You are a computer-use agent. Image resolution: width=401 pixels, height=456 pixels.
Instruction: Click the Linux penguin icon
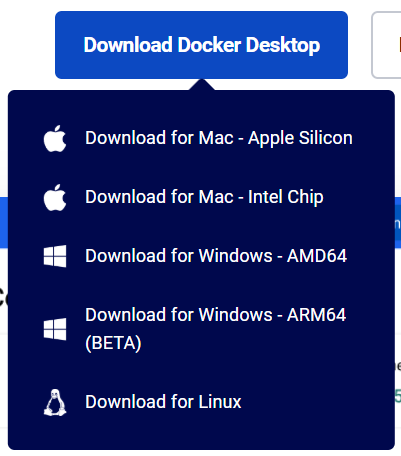coord(55,402)
